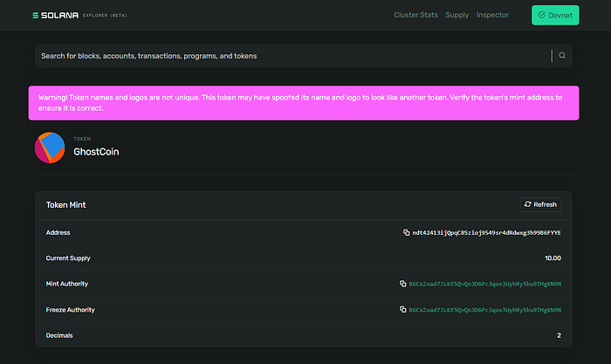
Task: Click the pink spoofed-token warning banner
Action: (303, 103)
